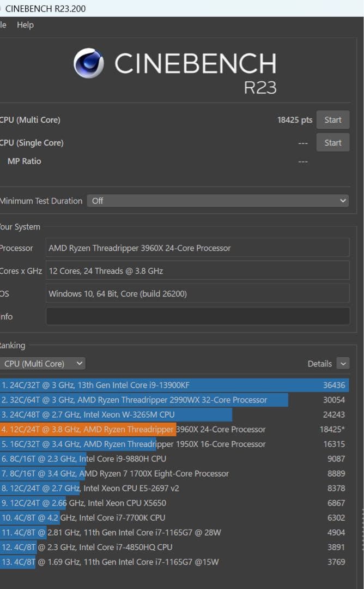The width and height of the screenshot is (364, 589).
Task: Open the Help menu
Action: click(x=26, y=25)
